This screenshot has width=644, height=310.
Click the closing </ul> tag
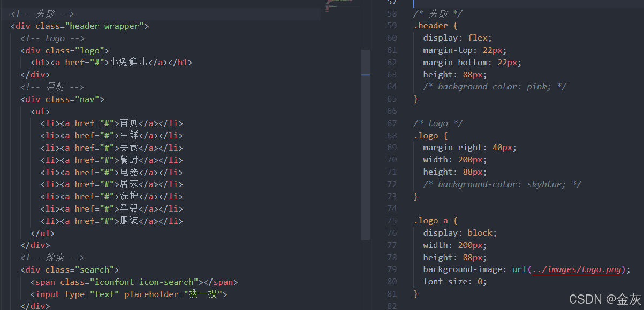point(43,234)
